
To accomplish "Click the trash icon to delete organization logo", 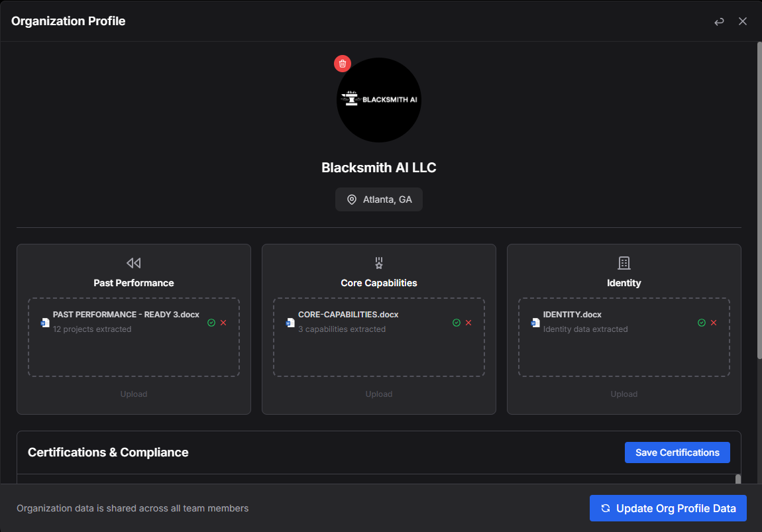I will pyautogui.click(x=342, y=64).
